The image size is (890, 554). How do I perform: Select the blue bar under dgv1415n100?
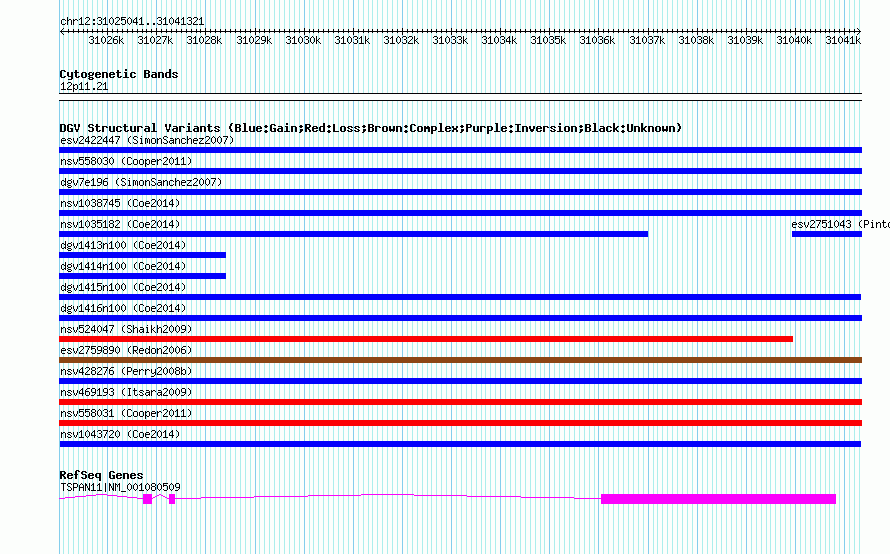[x=460, y=297]
